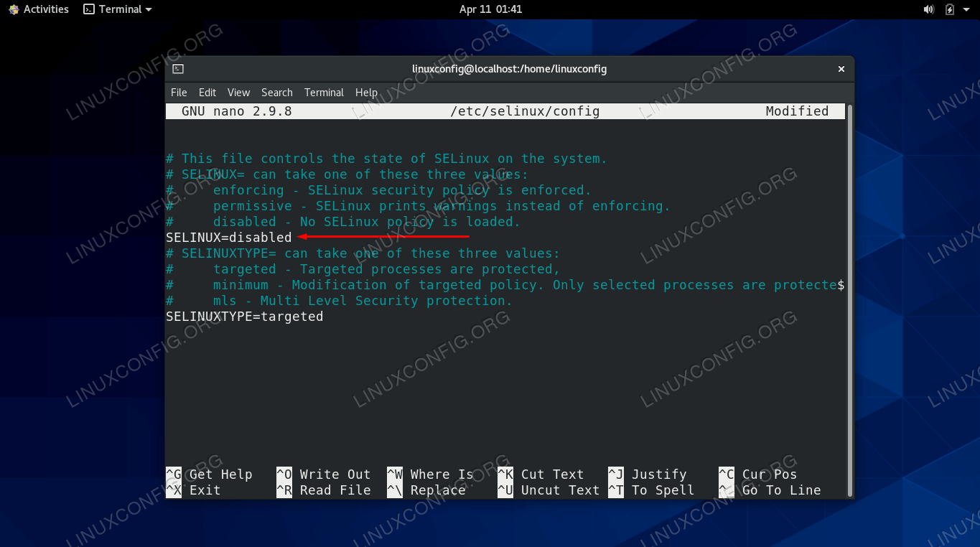Click the terminal vertical scrollbar
The height and width of the screenshot is (547, 980).
point(850,300)
